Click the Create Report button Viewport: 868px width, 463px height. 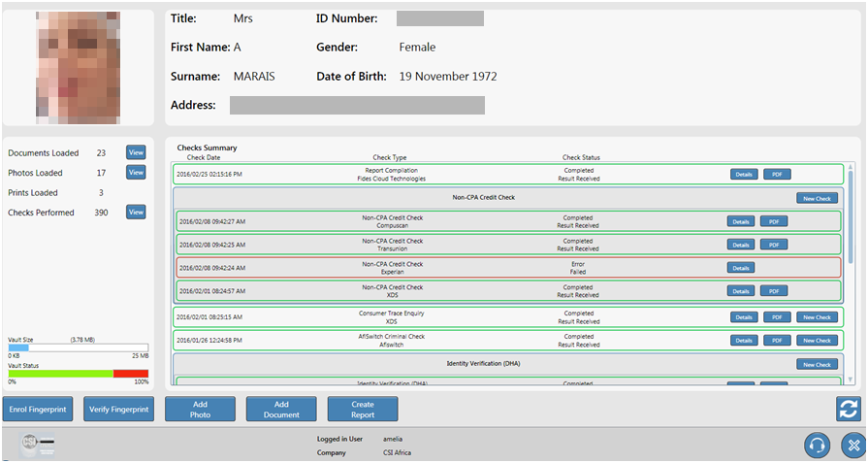(x=363, y=410)
